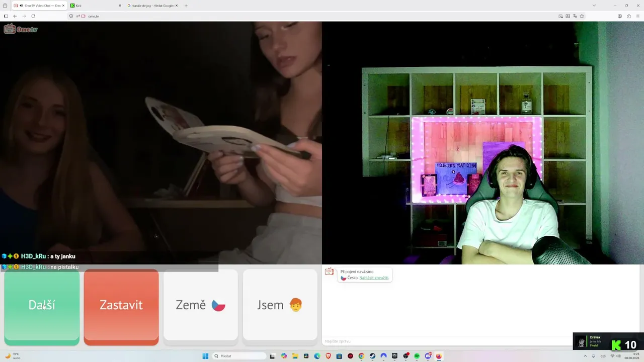Reload the current page
The image size is (644, 362).
tap(33, 16)
